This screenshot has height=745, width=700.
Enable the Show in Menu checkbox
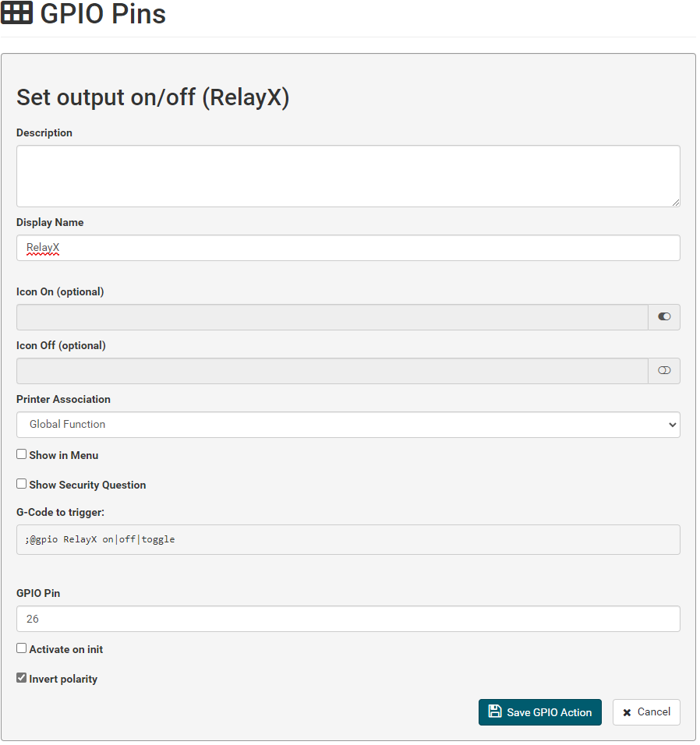click(21, 456)
